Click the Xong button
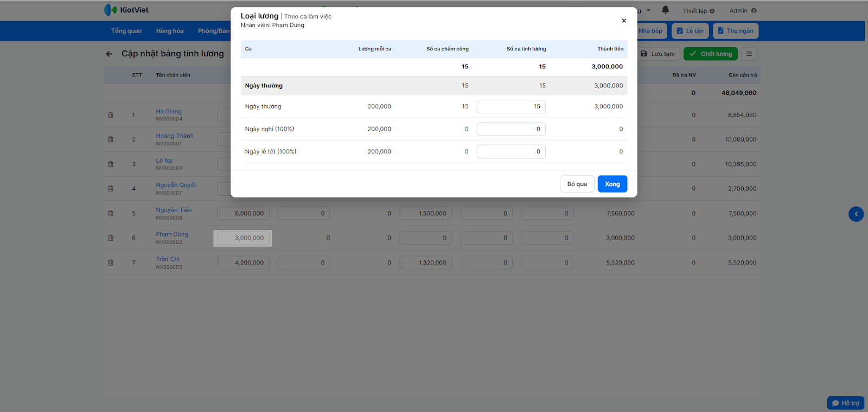The image size is (868, 412). coord(612,184)
